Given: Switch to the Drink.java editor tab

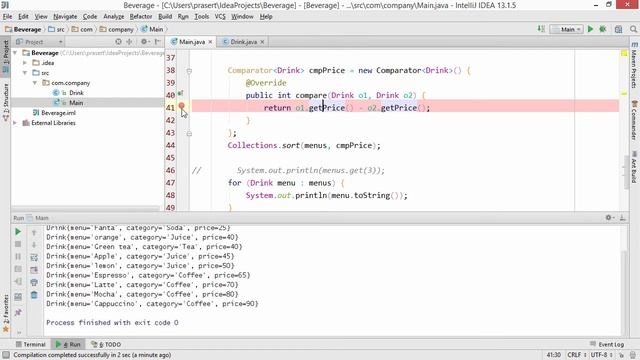Looking at the screenshot, I should point(244,42).
